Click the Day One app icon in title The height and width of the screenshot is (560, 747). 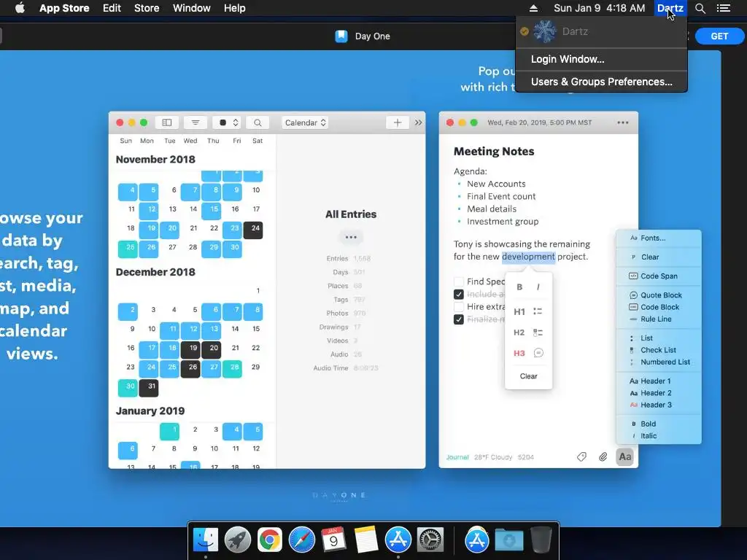click(x=341, y=36)
